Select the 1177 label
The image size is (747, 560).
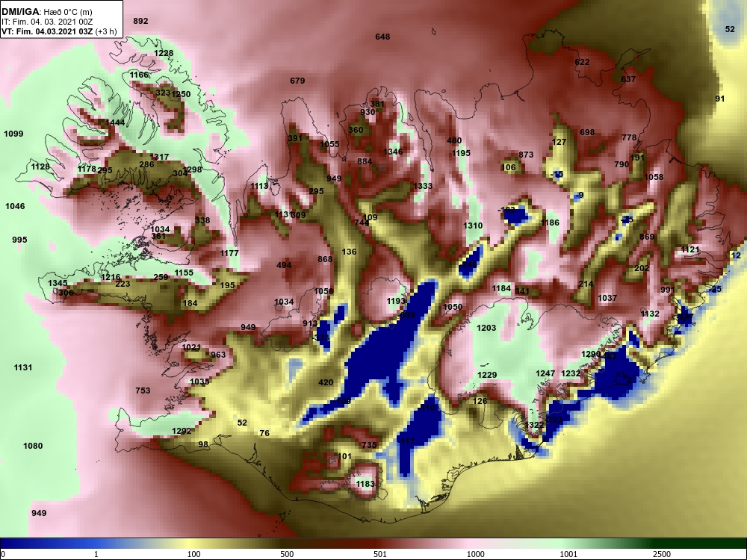click(229, 253)
